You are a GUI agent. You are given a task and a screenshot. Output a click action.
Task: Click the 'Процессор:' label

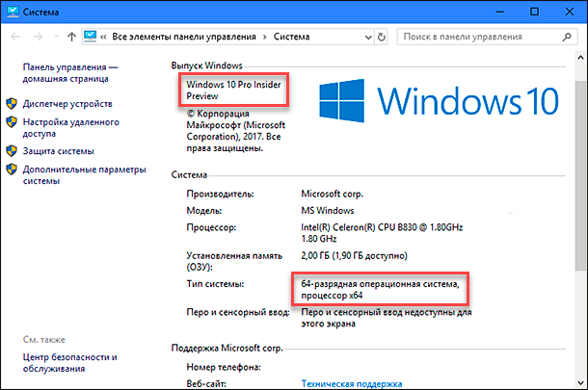211,227
